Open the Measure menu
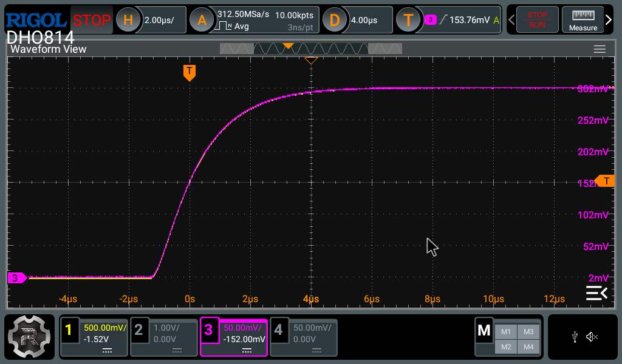 click(x=582, y=19)
